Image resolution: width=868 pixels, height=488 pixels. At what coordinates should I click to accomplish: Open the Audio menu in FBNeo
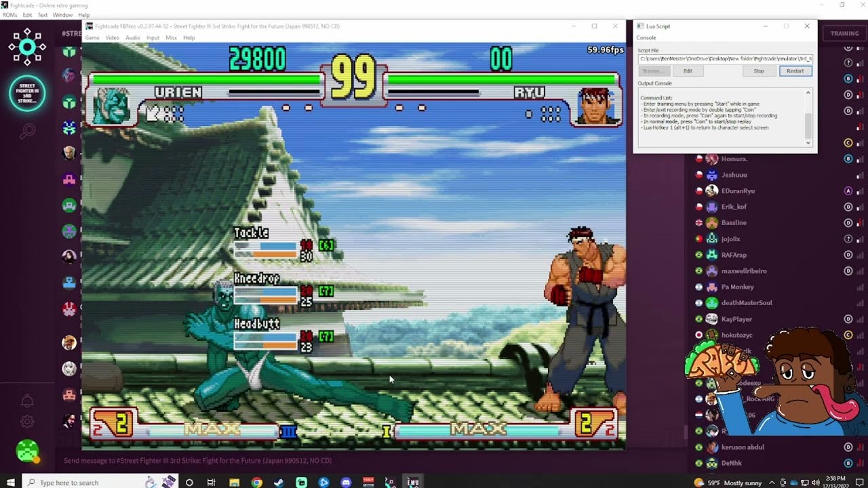tap(132, 37)
